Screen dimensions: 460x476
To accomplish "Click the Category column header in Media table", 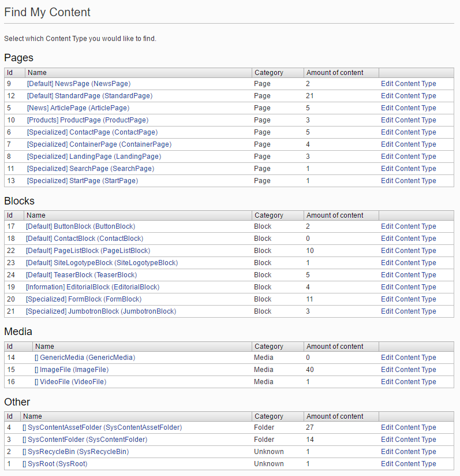I will pyautogui.click(x=269, y=347).
